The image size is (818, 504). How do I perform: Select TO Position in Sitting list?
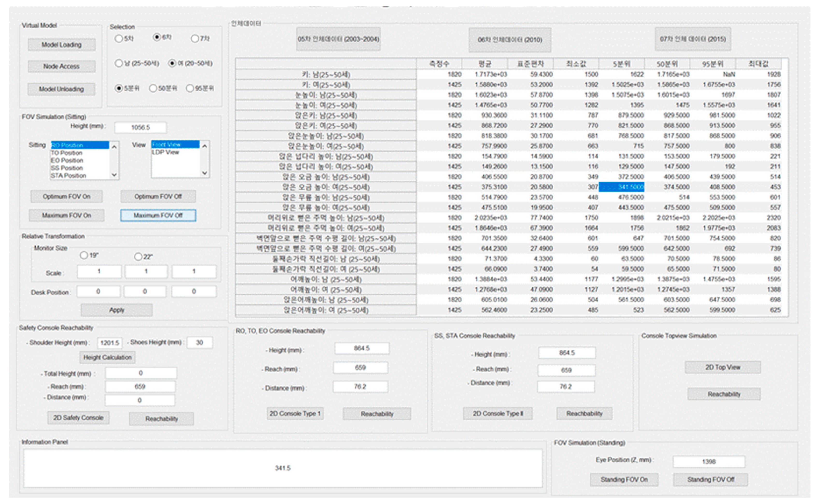coord(80,153)
